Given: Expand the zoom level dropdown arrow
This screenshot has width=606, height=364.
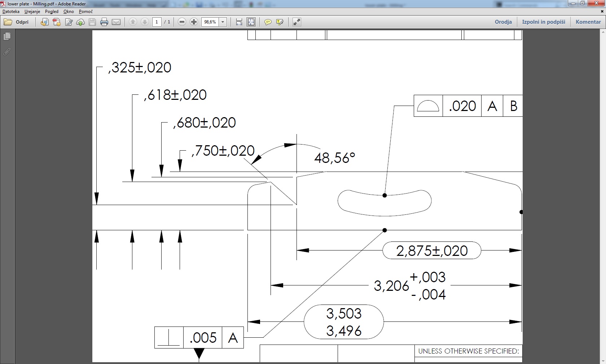Looking at the screenshot, I should pos(223,22).
